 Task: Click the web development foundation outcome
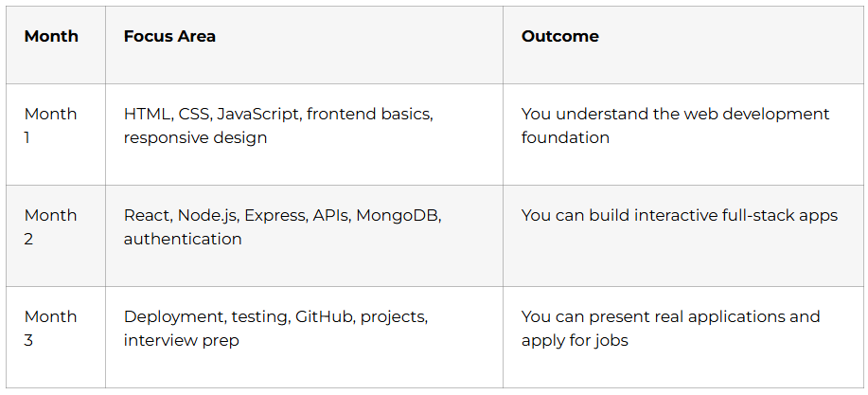[x=675, y=126]
